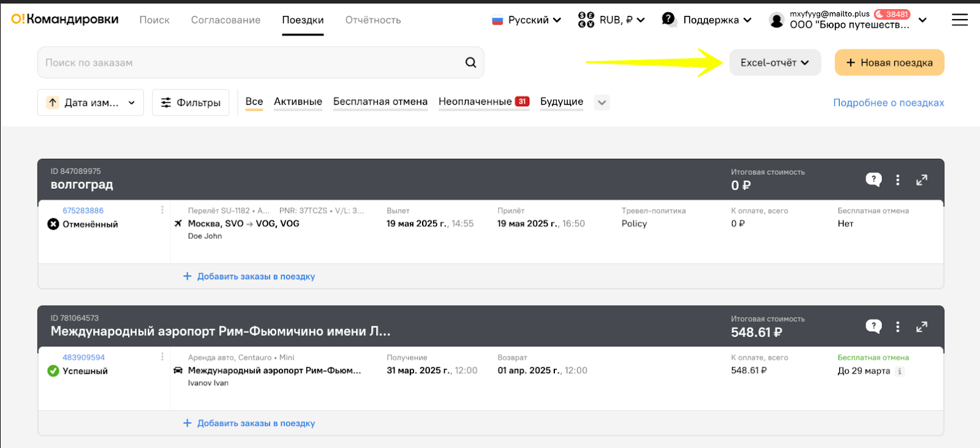Click the airplane flight icon
980x448 pixels.
[178, 223]
